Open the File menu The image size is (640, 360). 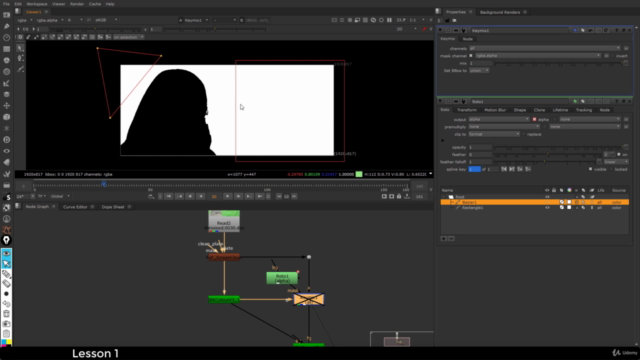pyautogui.click(x=6, y=4)
